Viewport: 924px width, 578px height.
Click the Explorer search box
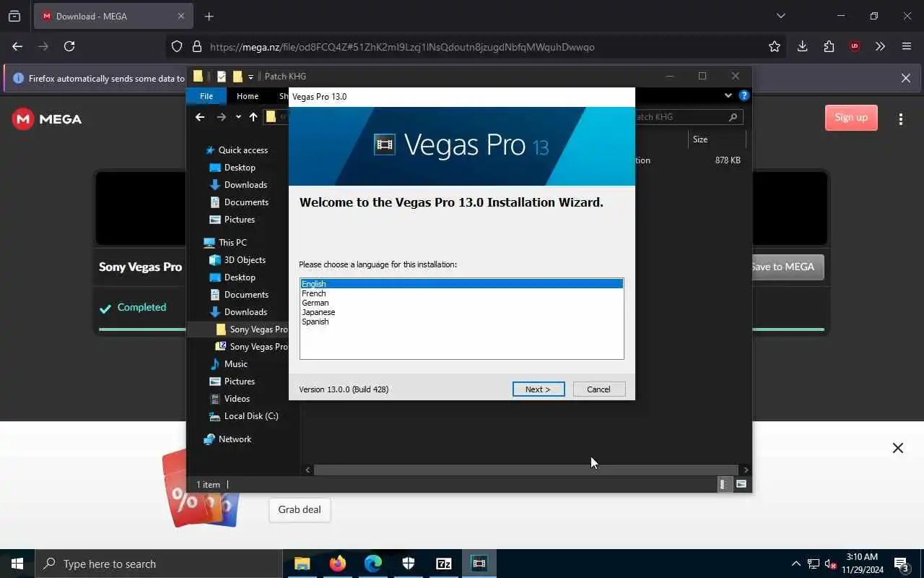(688, 117)
